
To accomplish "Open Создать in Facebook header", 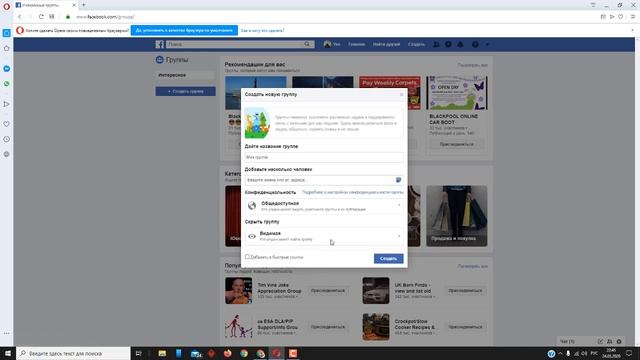I will coord(416,44).
